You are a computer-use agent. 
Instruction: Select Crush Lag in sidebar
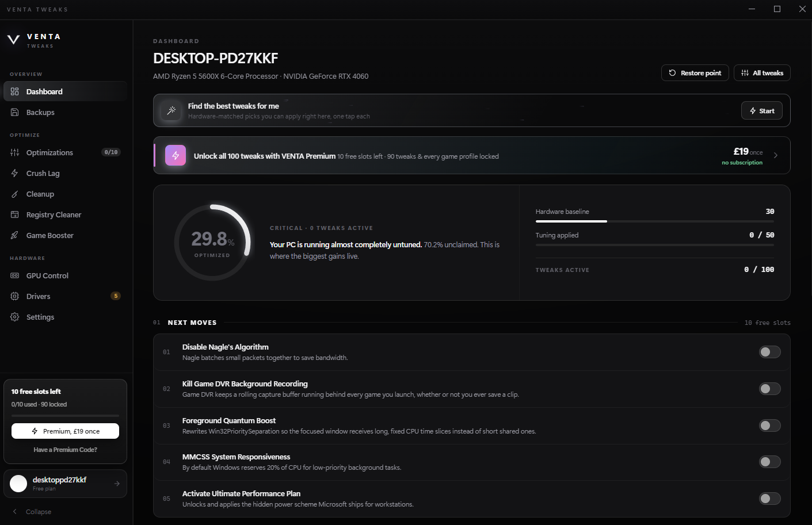pos(65,173)
